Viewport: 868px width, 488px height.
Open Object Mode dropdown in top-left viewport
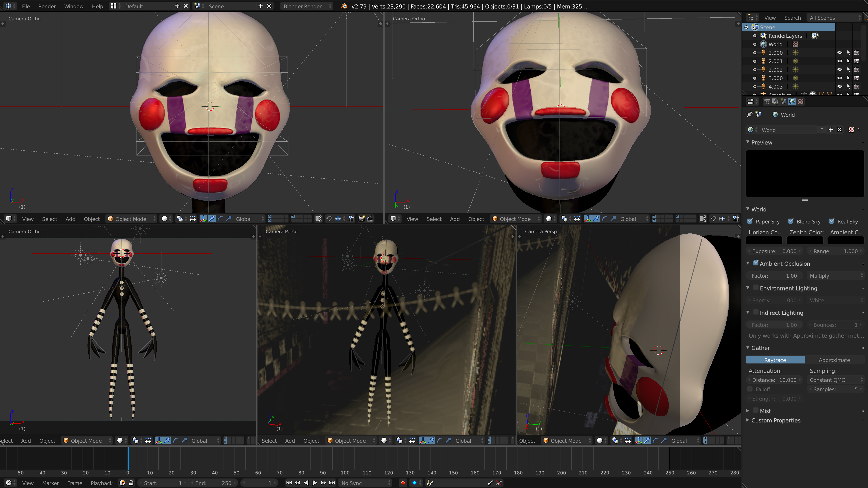pos(132,219)
